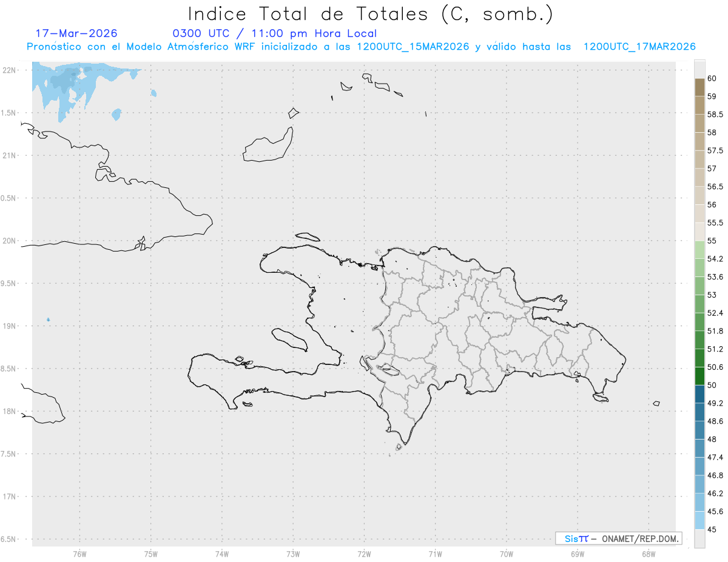Click the colorbar value "52.4"
The image size is (728, 562).
click(715, 313)
